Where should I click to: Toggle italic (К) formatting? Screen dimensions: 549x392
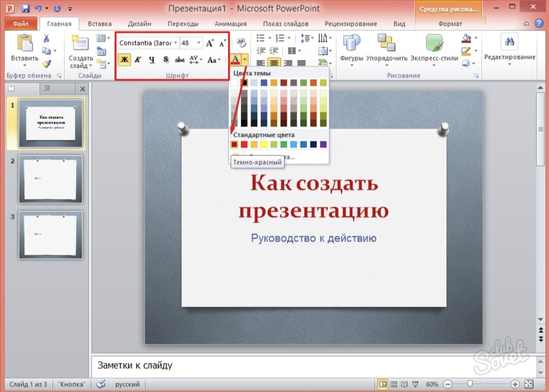tap(138, 60)
